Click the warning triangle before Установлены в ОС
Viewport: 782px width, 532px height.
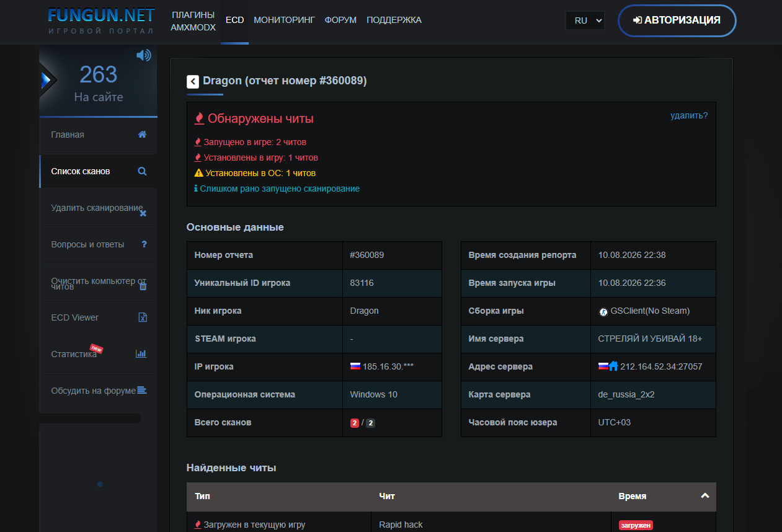(x=198, y=173)
